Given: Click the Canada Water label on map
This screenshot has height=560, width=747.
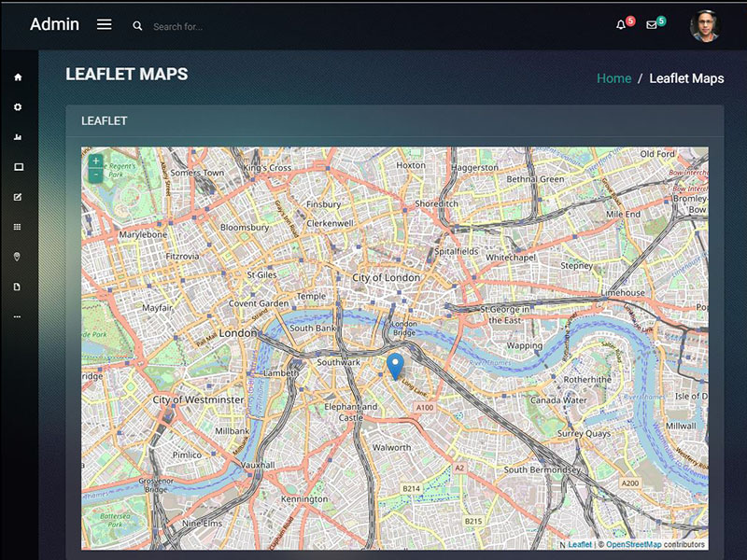Looking at the screenshot, I should pos(558,400).
